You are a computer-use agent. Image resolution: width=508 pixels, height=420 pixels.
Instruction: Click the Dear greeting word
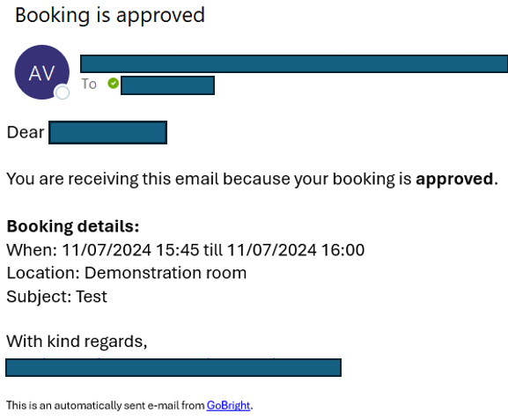[26, 133]
